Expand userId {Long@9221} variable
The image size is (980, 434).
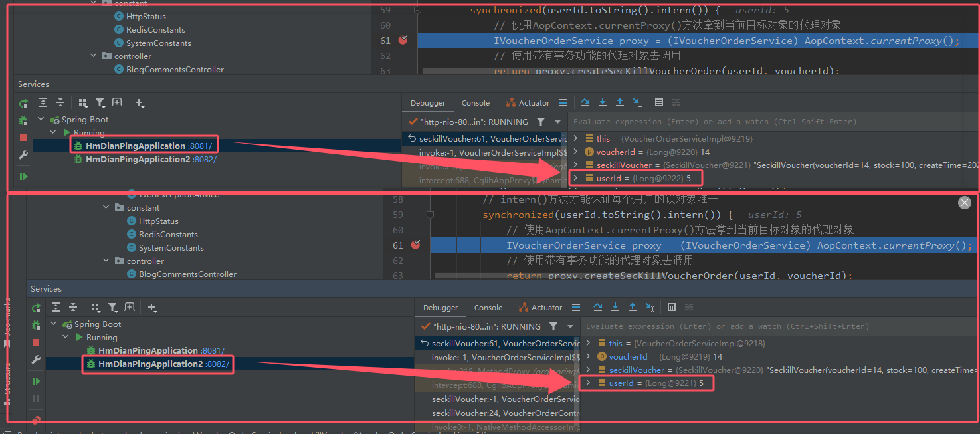pos(588,383)
